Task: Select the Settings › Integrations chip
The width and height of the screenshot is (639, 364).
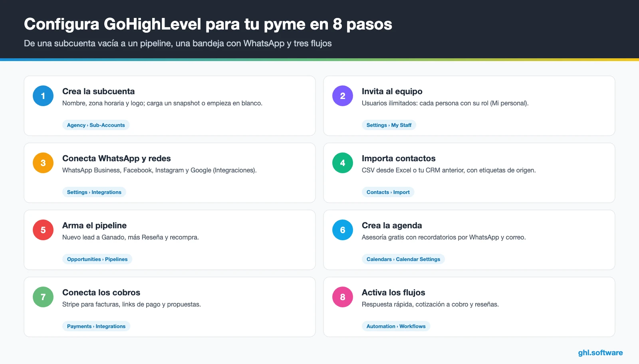Action: pos(94,192)
